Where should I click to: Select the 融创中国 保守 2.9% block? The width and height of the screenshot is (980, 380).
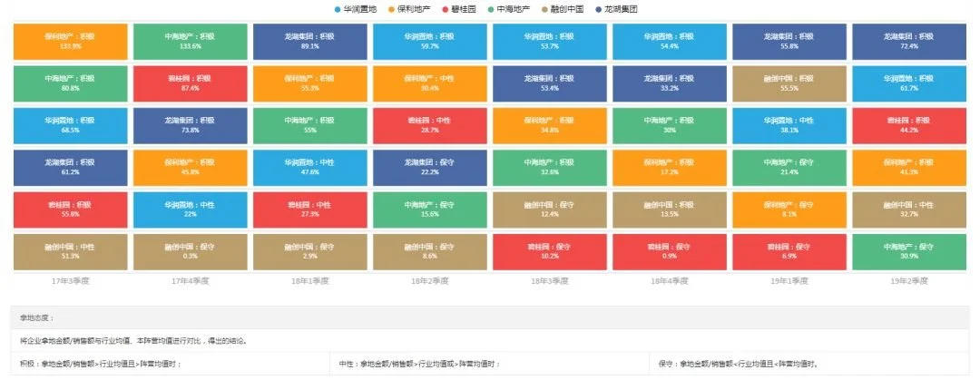click(x=310, y=252)
